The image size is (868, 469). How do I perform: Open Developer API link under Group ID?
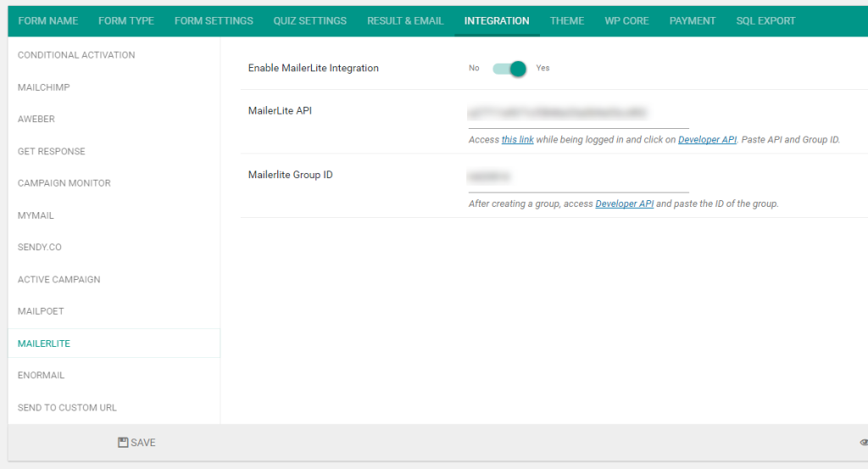[625, 204]
